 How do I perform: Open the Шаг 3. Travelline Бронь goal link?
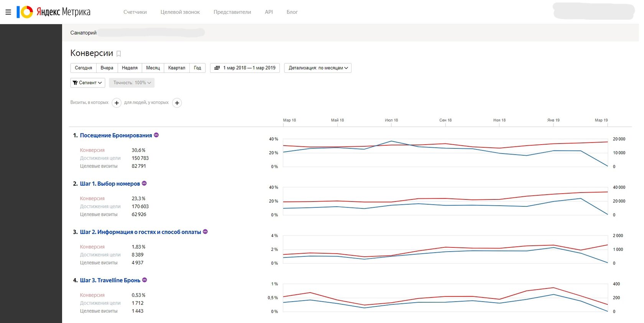[x=110, y=280]
